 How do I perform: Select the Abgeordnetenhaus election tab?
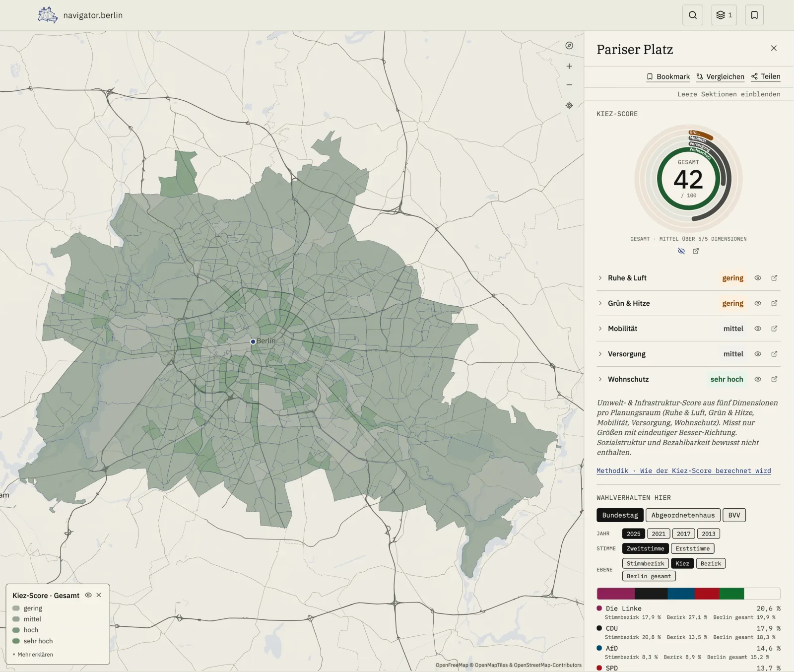pos(683,515)
